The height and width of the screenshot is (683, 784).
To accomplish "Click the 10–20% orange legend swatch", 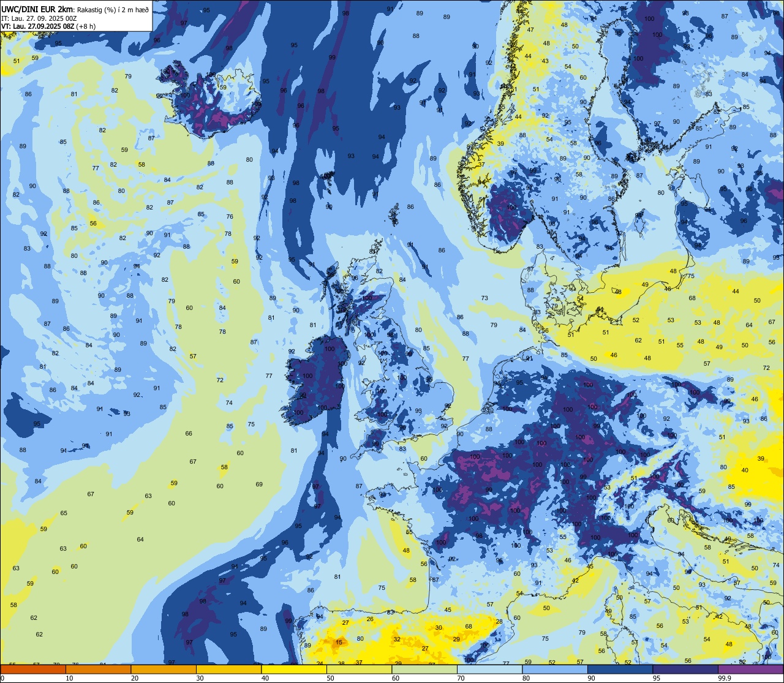I will coord(98,669).
